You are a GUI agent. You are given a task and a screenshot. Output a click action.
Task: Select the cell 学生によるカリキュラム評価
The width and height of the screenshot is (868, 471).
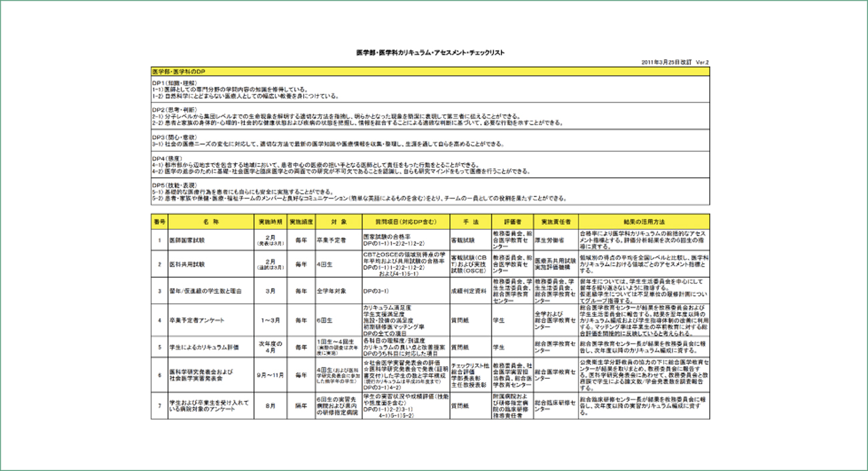point(210,347)
